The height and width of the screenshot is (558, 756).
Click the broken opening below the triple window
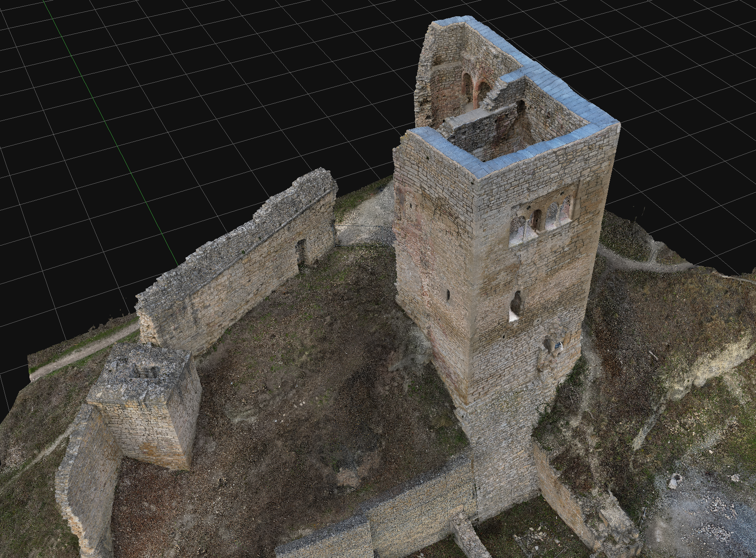point(516,305)
